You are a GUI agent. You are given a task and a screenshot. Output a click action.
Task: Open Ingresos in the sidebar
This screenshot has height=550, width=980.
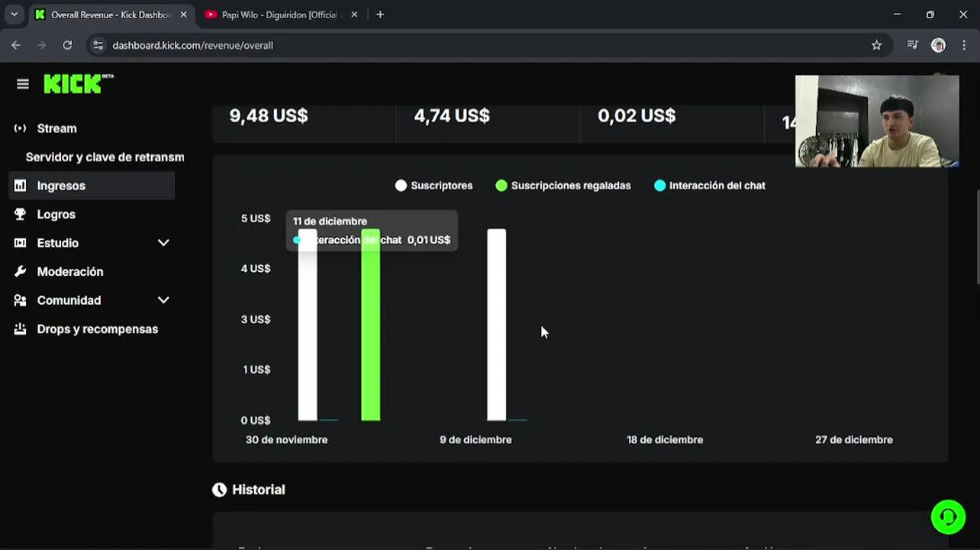pos(61,186)
